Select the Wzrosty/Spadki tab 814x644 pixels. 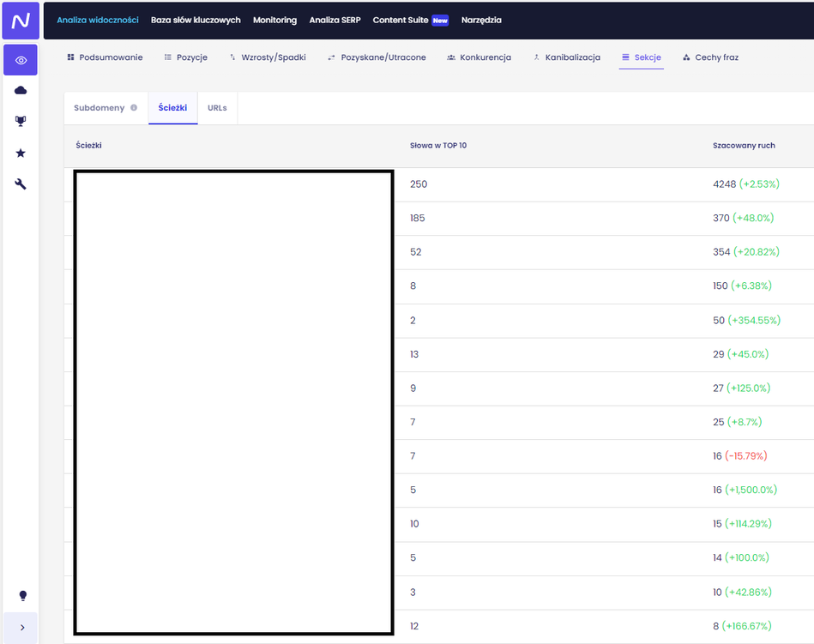click(x=273, y=57)
